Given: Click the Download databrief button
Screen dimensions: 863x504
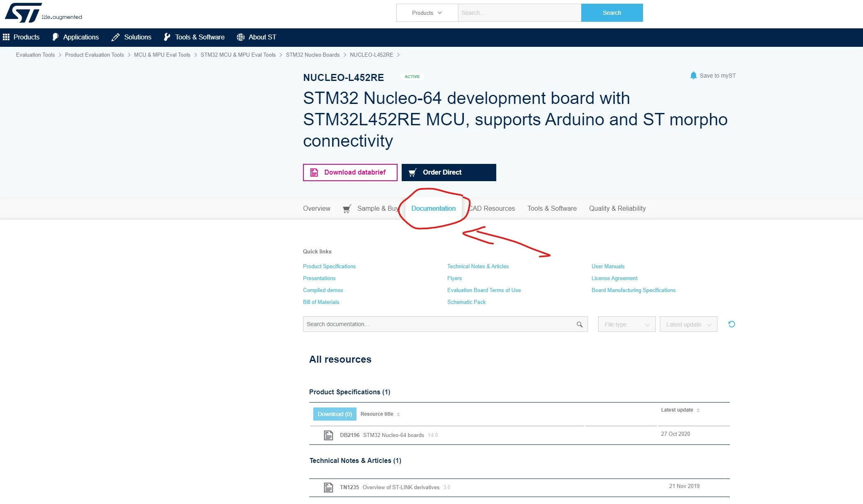Looking at the screenshot, I should (350, 173).
